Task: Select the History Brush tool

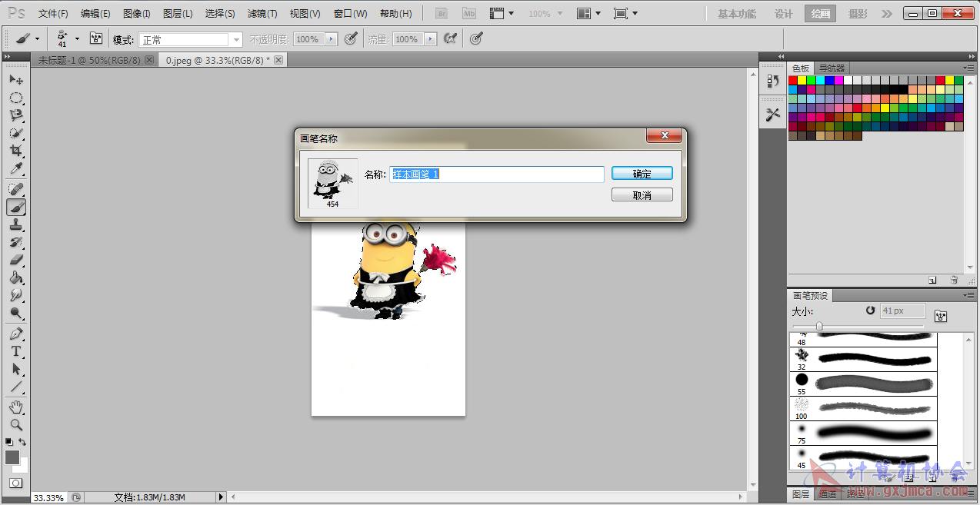Action: click(15, 242)
